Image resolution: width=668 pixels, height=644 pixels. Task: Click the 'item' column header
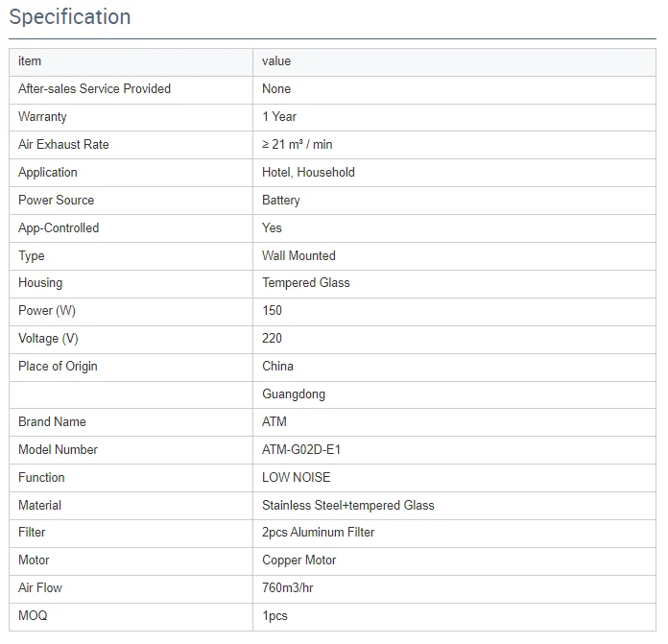pyautogui.click(x=30, y=61)
